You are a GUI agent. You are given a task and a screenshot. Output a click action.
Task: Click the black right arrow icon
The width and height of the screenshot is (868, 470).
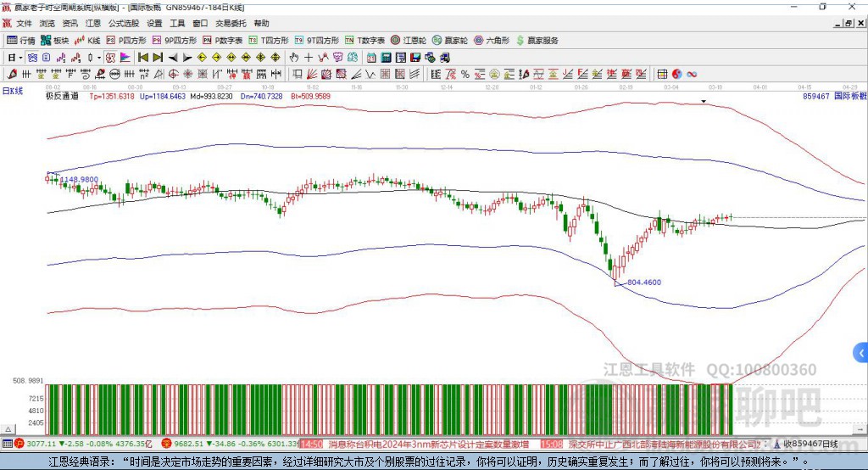pyautogui.click(x=187, y=58)
